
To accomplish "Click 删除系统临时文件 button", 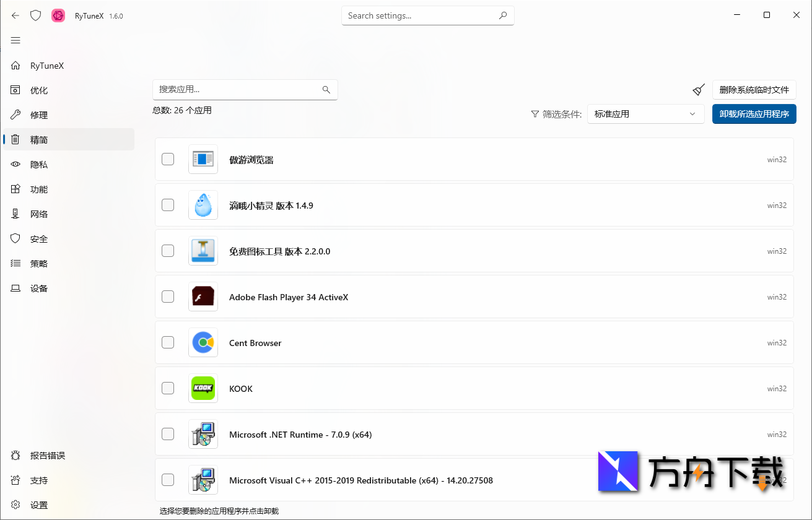I will coord(754,89).
